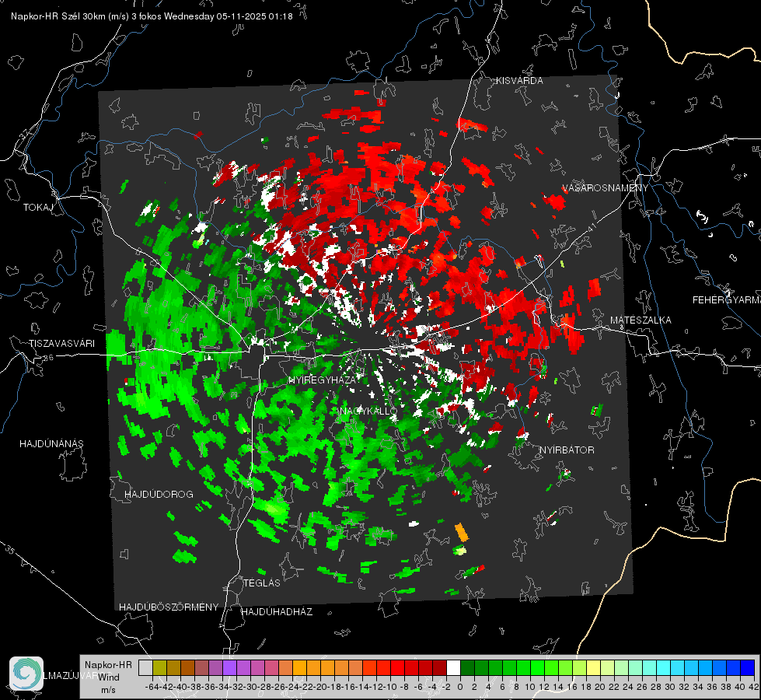Click the NYÍRBÁTOR town label

pos(567,450)
